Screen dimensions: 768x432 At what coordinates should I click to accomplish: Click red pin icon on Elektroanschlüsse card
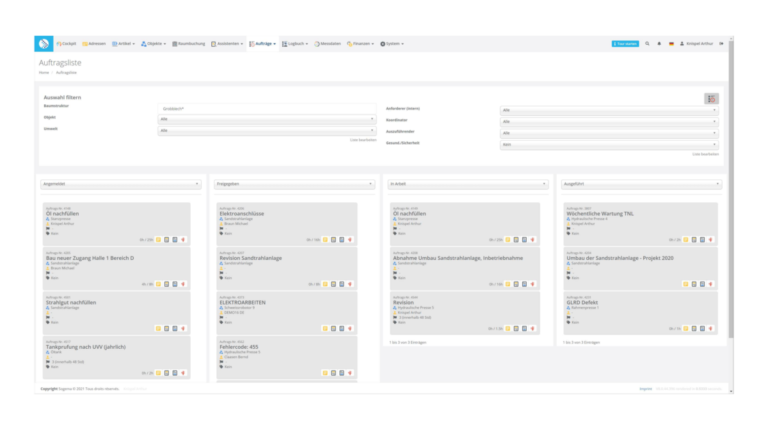pyautogui.click(x=350, y=240)
